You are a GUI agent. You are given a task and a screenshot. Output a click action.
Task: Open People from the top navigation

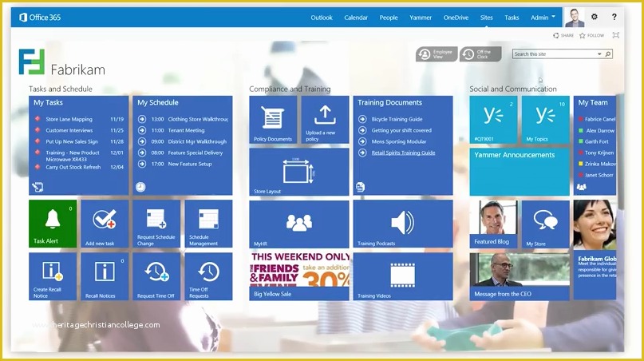[389, 18]
